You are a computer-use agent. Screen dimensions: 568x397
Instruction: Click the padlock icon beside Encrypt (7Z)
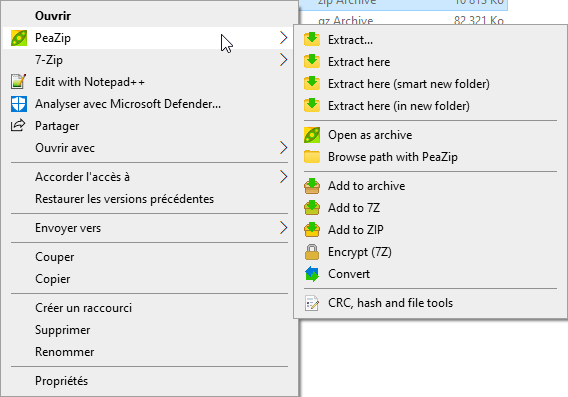coord(312,252)
